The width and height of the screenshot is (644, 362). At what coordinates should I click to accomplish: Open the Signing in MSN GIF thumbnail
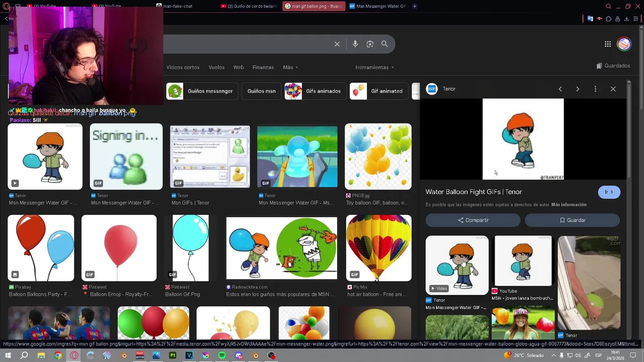coord(126,156)
